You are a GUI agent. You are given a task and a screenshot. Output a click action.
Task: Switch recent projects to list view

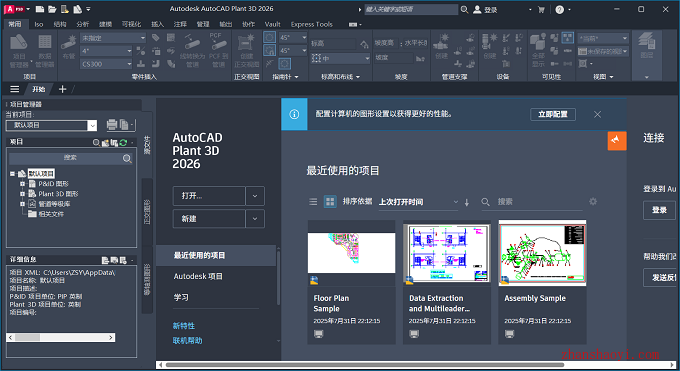[x=313, y=201]
